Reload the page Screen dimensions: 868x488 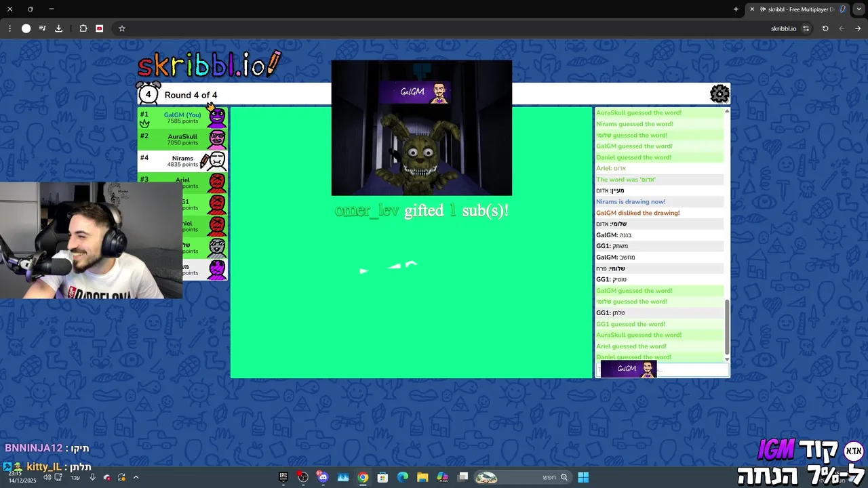(x=825, y=28)
